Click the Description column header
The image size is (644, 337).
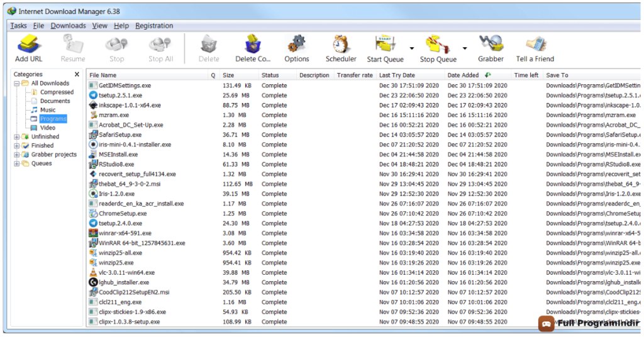(x=314, y=75)
